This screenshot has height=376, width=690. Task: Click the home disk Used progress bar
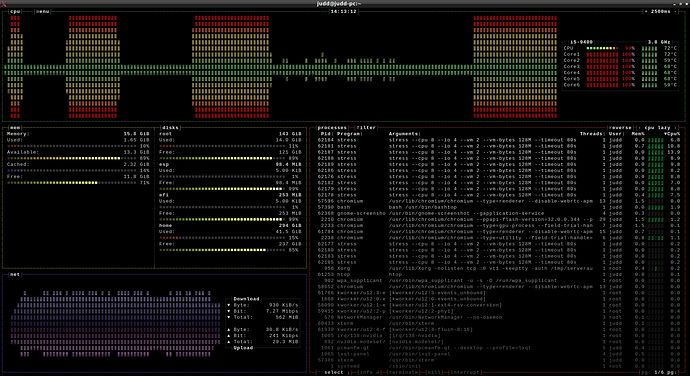point(223,238)
